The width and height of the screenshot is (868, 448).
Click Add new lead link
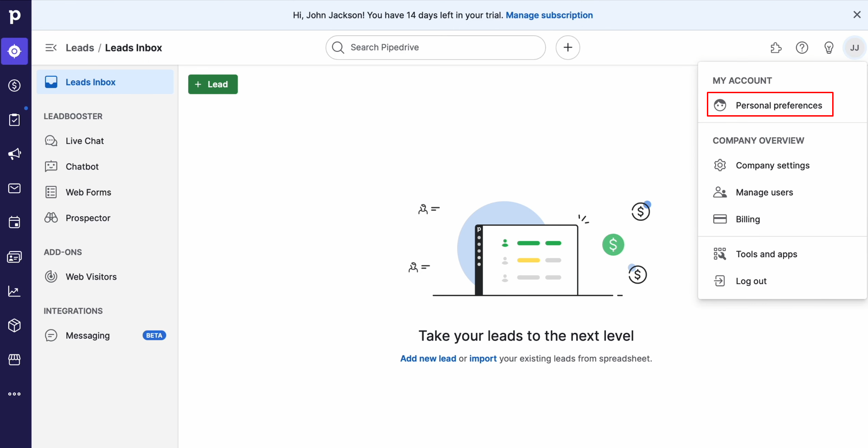coord(427,358)
